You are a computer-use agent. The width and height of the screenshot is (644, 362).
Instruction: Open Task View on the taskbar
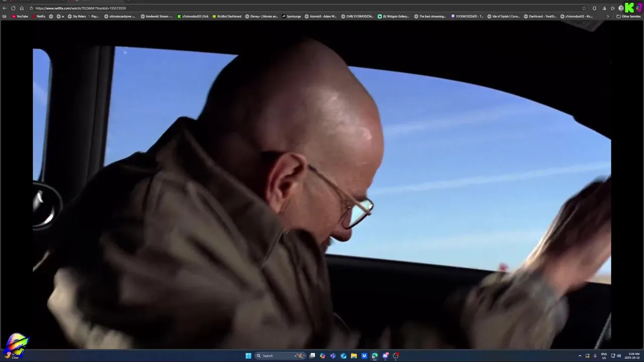click(312, 355)
